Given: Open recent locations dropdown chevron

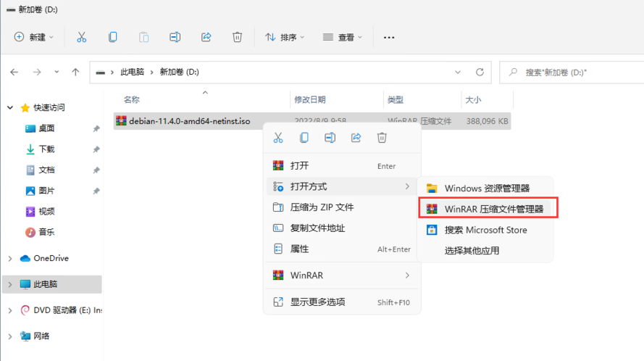Looking at the screenshot, I should (x=57, y=72).
